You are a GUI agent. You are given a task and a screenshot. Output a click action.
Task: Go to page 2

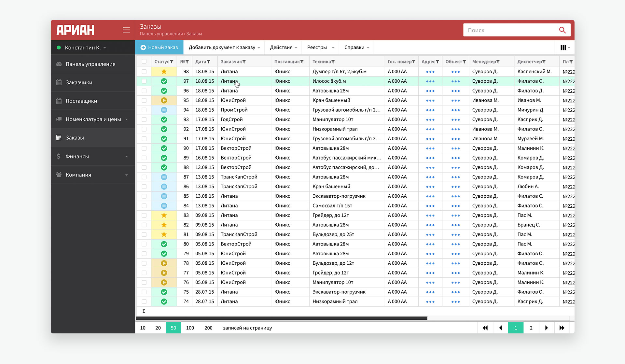coord(531,328)
